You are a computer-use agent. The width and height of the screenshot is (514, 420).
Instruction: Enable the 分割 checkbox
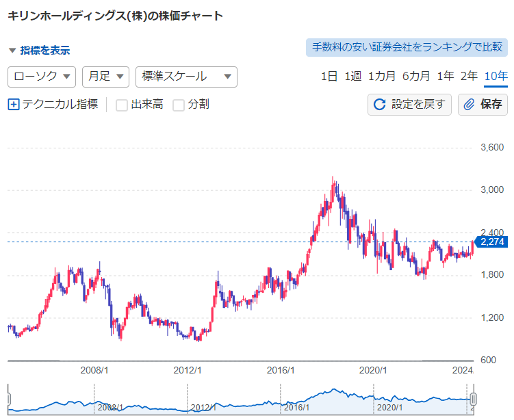[179, 105]
